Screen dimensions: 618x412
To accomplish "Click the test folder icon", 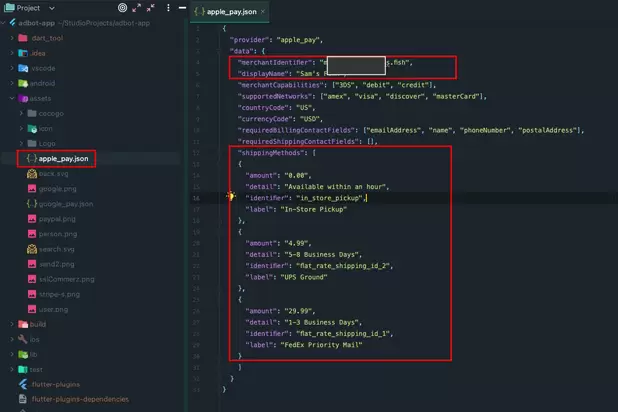I will click(23, 369).
